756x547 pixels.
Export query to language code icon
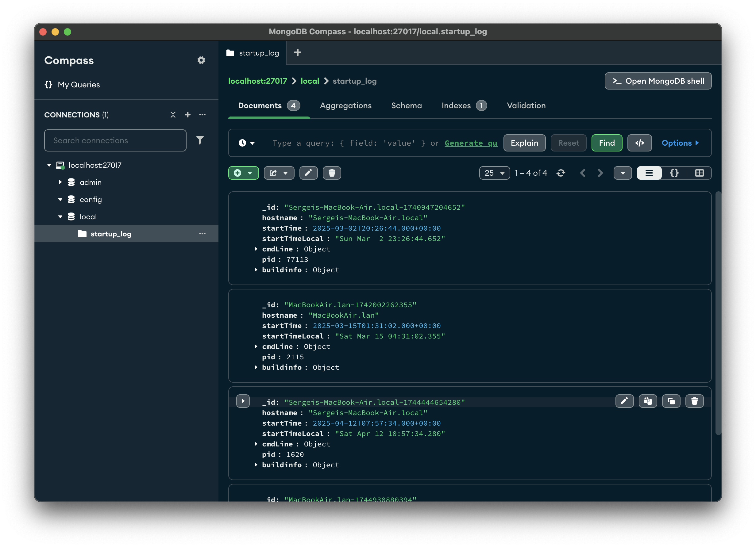point(639,143)
